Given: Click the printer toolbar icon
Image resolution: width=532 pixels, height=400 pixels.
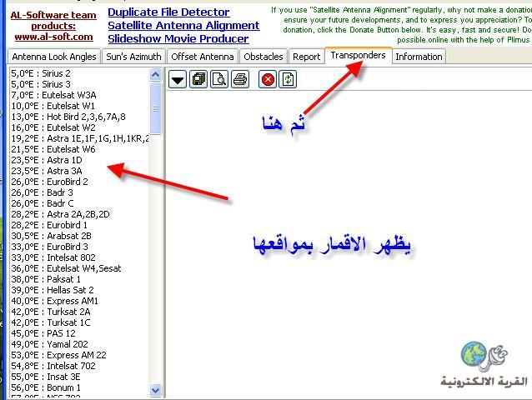Looking at the screenshot, I should [x=240, y=80].
